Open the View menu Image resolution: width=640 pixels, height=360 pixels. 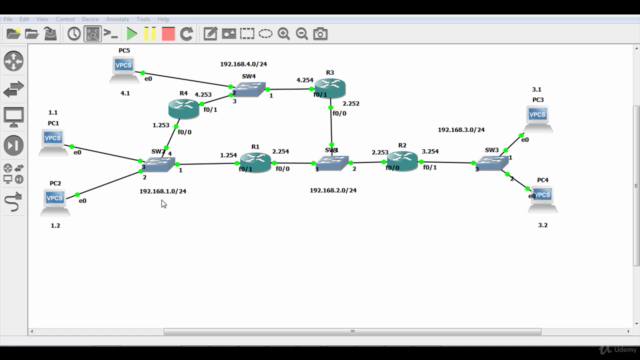(42, 19)
